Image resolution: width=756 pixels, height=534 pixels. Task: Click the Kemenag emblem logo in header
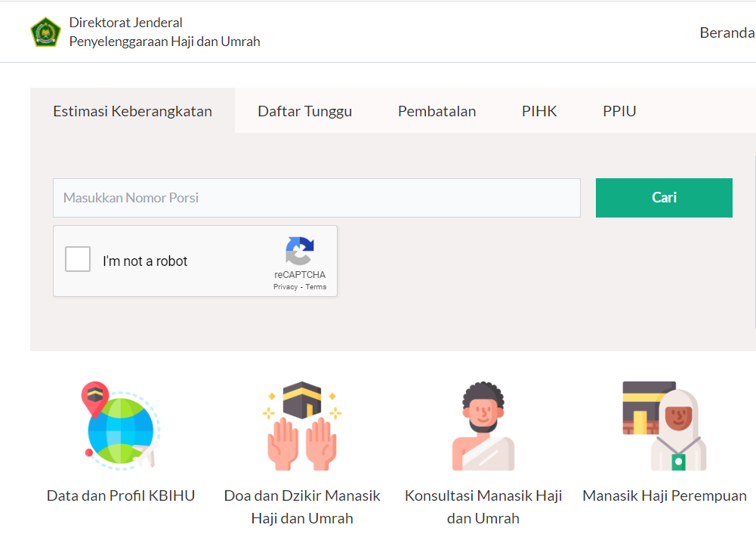click(45, 32)
